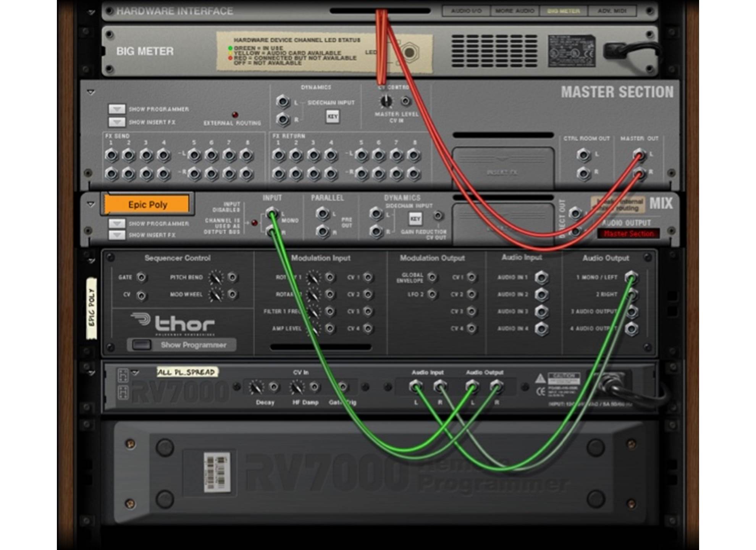This screenshot has height=550, width=756.
Task: Click the Thor Gate CV jack
Action: click(x=141, y=277)
